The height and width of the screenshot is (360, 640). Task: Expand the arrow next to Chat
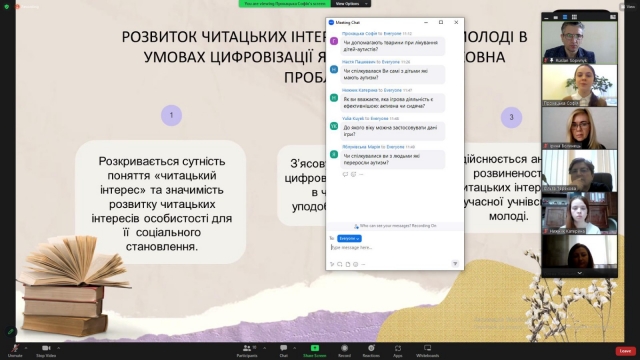295,348
